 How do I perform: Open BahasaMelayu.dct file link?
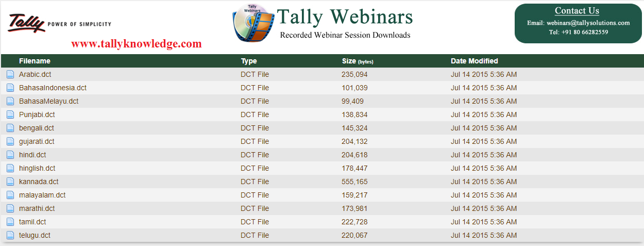(x=48, y=101)
